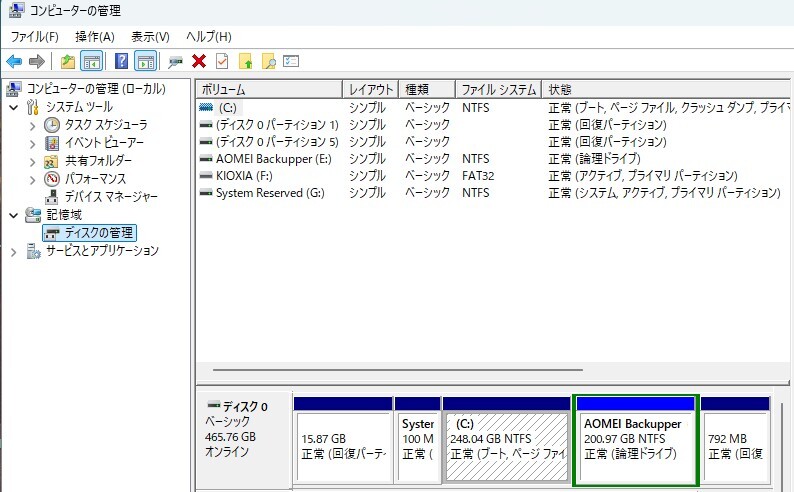
Task: Click Task Scheduler clock icon in tree
Action: click(52, 125)
